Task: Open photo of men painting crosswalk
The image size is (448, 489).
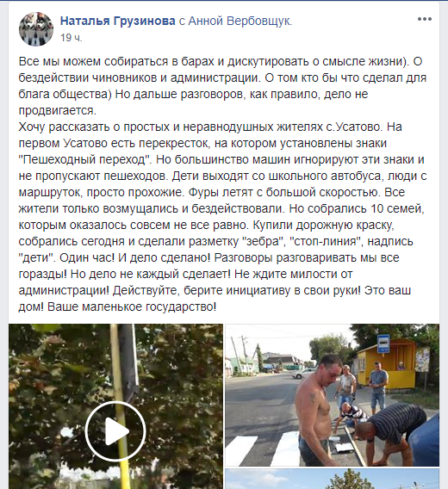Action: pyautogui.click(x=333, y=395)
